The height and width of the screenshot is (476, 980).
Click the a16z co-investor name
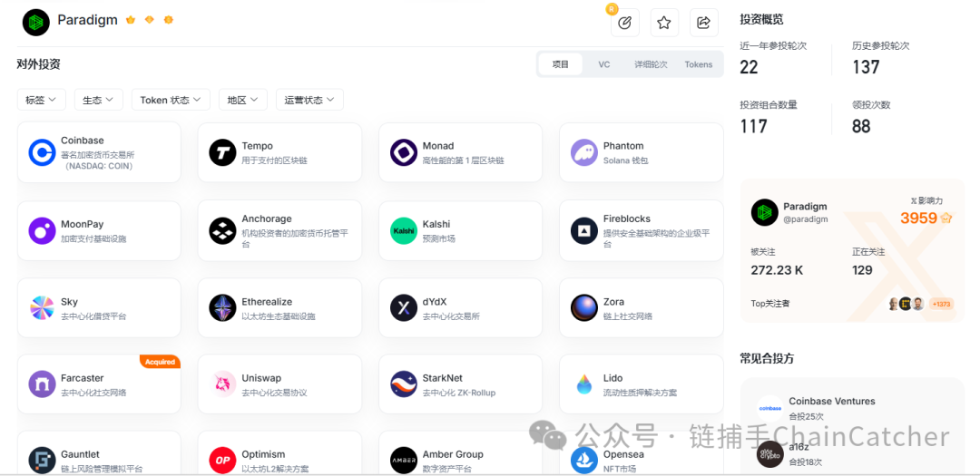[x=799, y=448]
